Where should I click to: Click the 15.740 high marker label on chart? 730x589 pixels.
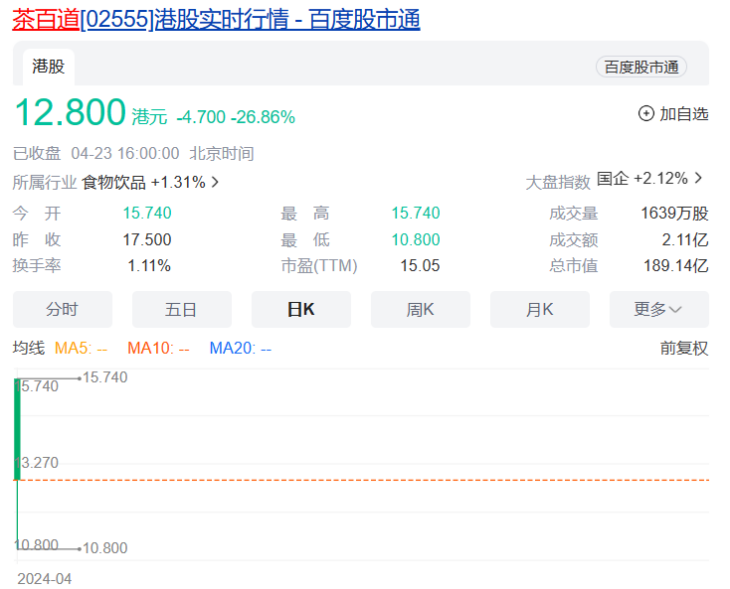coord(105,377)
